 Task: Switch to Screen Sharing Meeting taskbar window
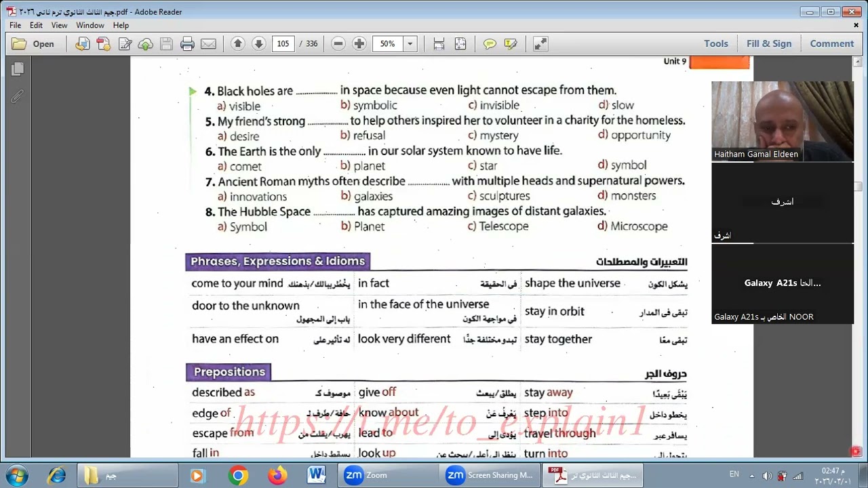[491, 475]
